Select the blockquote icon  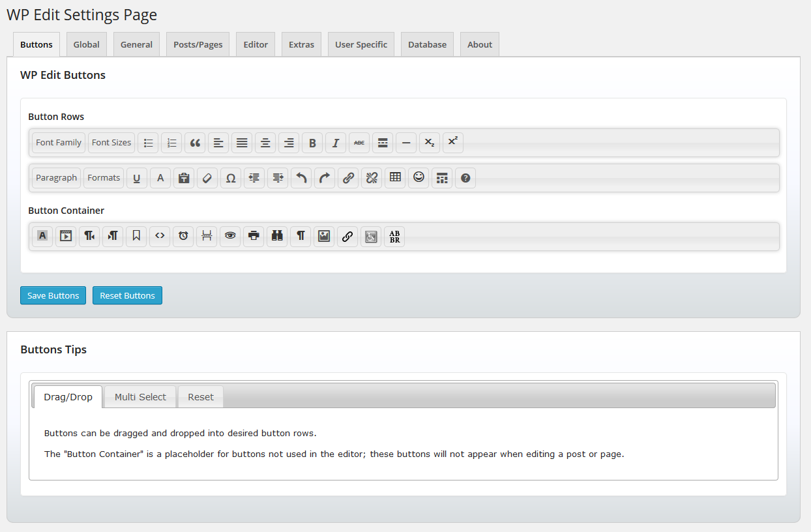pyautogui.click(x=195, y=143)
